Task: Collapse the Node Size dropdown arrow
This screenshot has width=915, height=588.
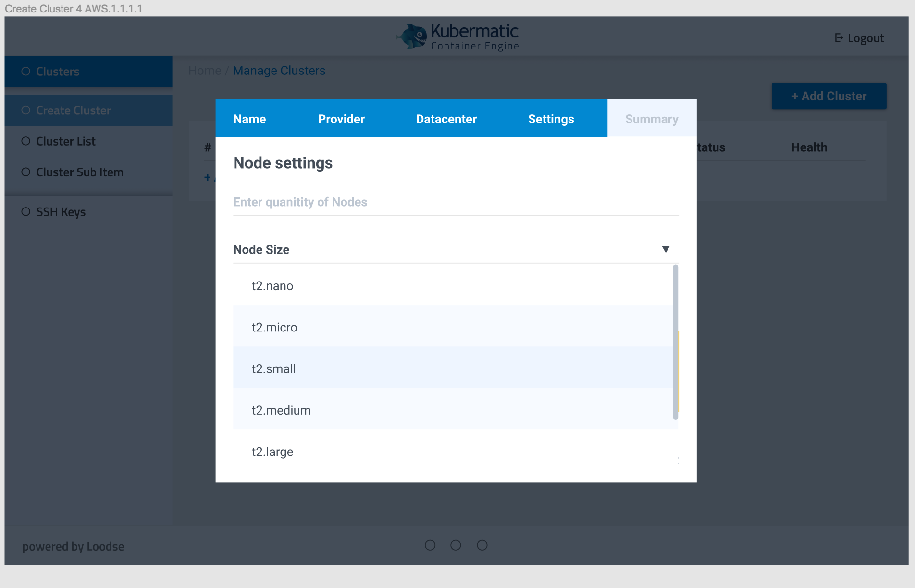Action: tap(666, 249)
